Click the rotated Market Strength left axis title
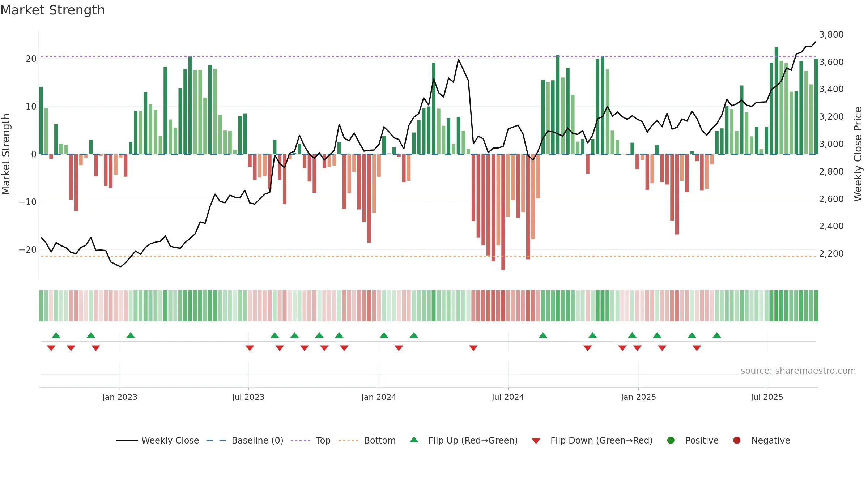Image resolution: width=868 pixels, height=488 pixels. pos(6,154)
